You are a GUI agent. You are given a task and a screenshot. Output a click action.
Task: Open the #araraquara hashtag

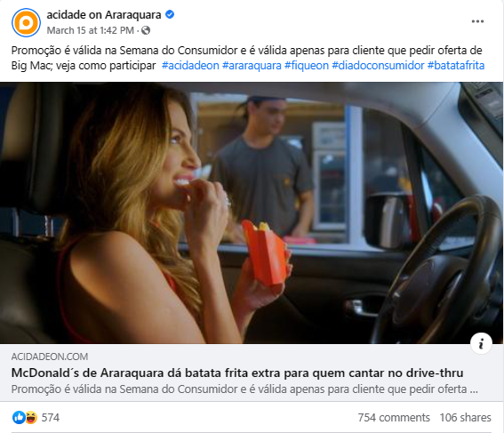pos(252,65)
